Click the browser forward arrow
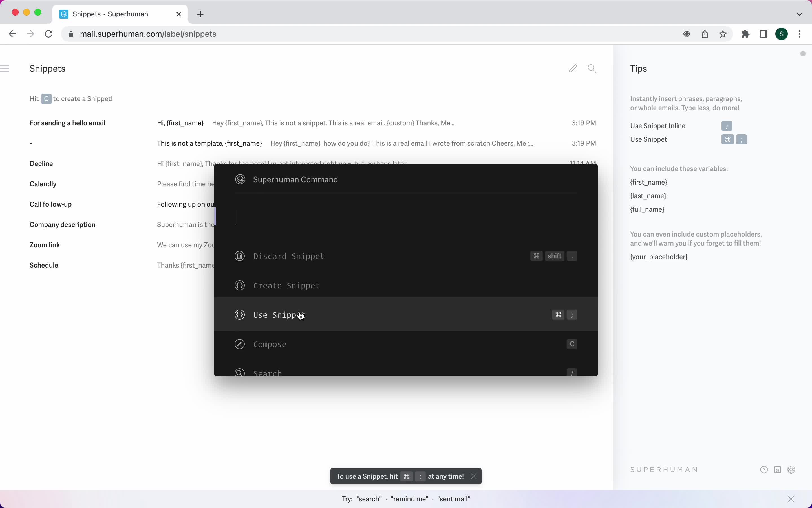Viewport: 812px width, 508px height. coord(30,34)
